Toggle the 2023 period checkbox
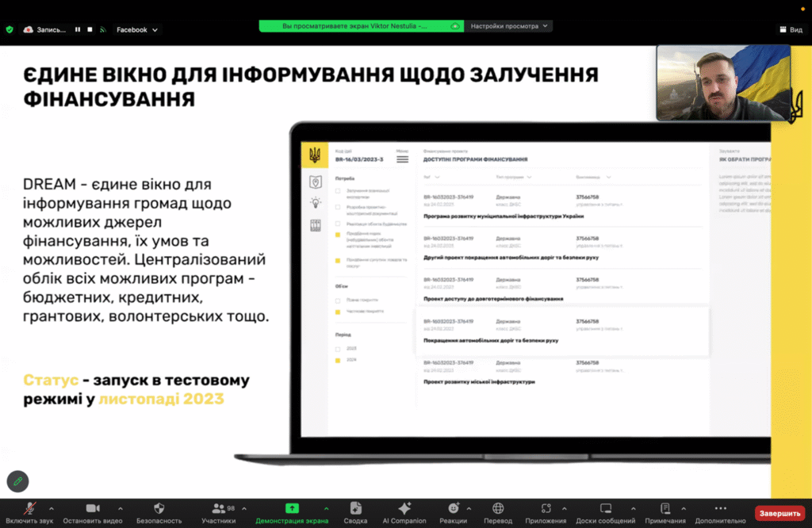 coord(338,349)
